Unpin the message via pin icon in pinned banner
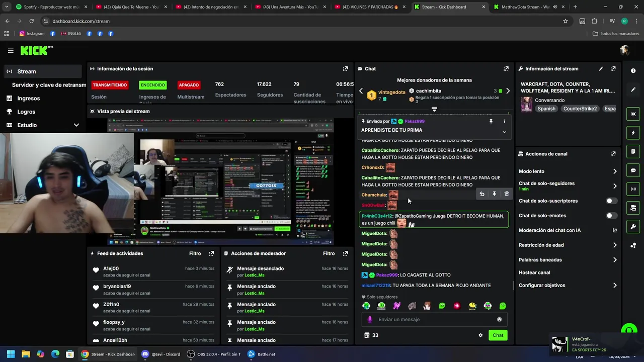Image resolution: width=644 pixels, height=362 pixels. click(x=491, y=121)
